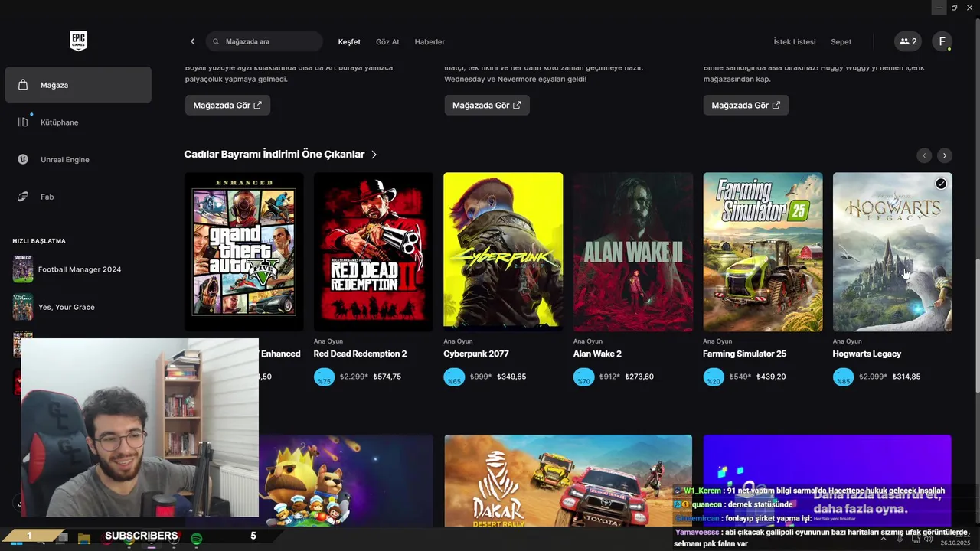This screenshot has height=551, width=980.
Task: Click the %75 discount badge
Action: pyautogui.click(x=325, y=377)
